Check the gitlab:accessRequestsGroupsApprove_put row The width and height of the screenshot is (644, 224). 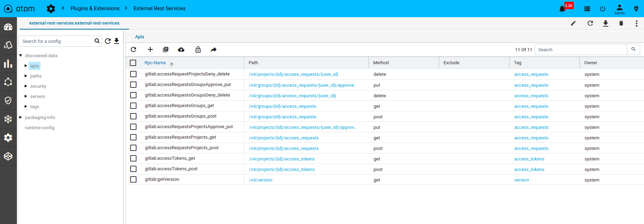tap(133, 85)
